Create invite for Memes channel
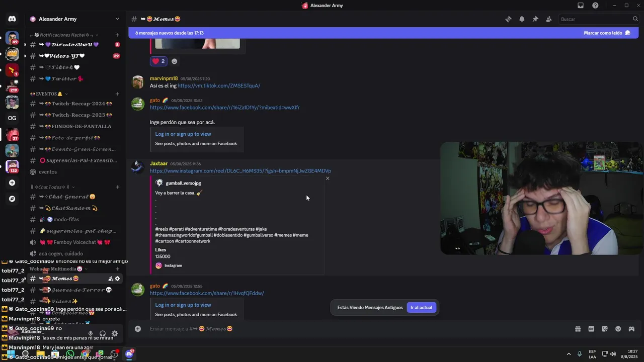 (111, 279)
